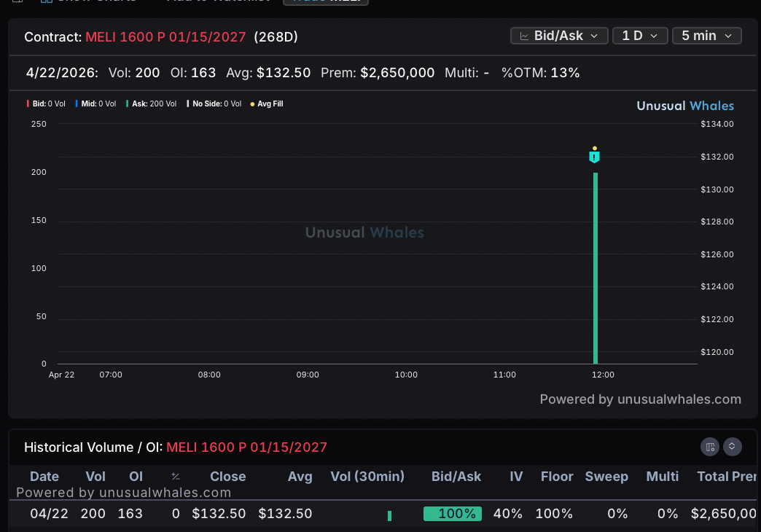This screenshot has width=761, height=532.
Task: Toggle the Mid series in chart legend
Action: pyautogui.click(x=96, y=104)
